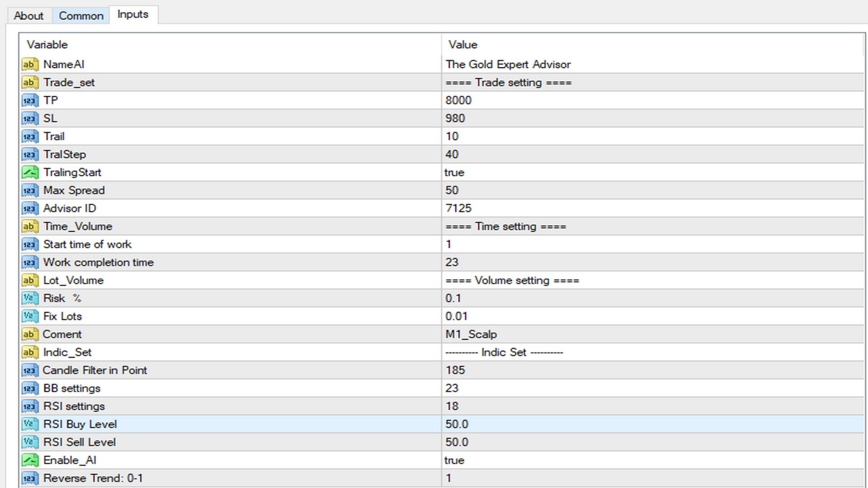
Task: Click the integer icon next to TP
Action: click(x=29, y=100)
